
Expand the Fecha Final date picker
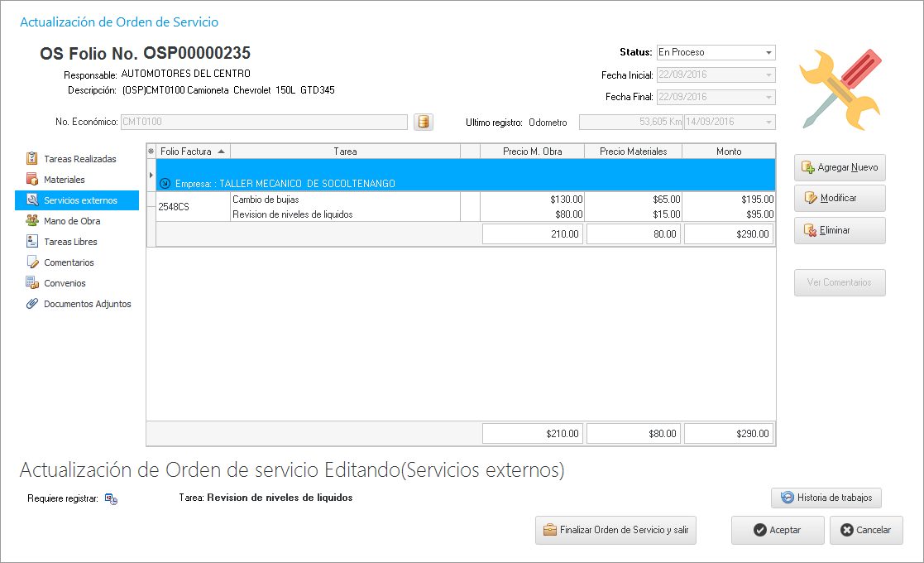(769, 98)
